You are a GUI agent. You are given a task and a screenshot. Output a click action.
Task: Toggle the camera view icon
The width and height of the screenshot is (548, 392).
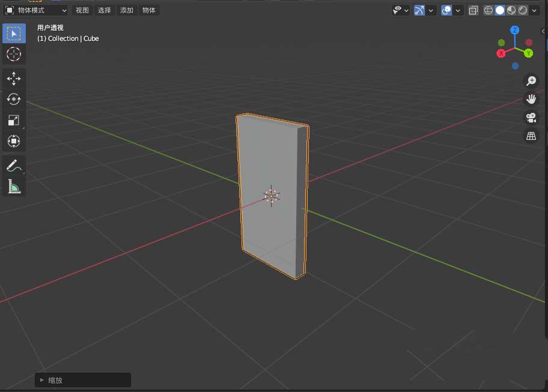(531, 118)
